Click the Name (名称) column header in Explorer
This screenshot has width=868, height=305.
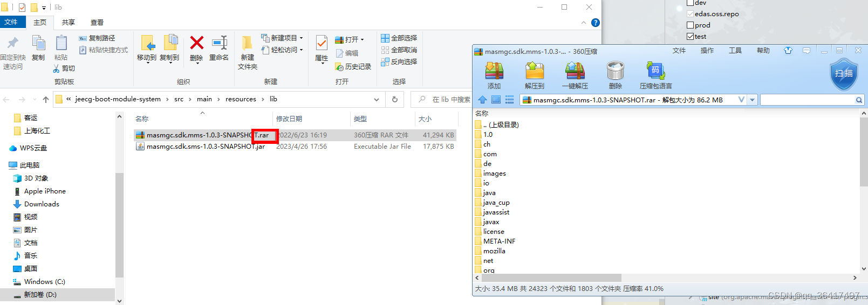coord(142,119)
